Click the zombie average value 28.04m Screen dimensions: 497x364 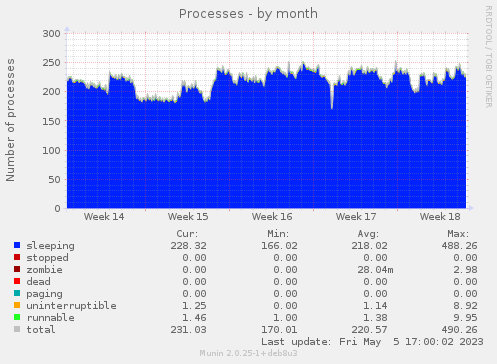click(x=375, y=270)
